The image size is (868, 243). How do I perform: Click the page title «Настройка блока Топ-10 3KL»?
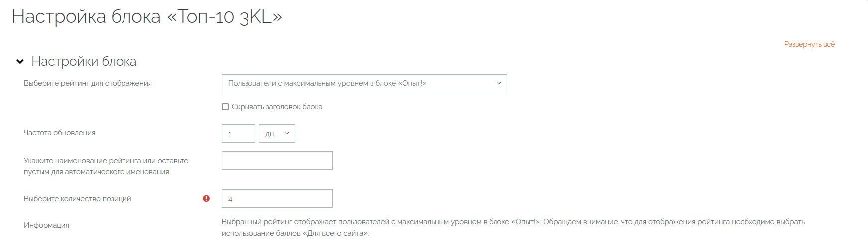pyautogui.click(x=147, y=17)
